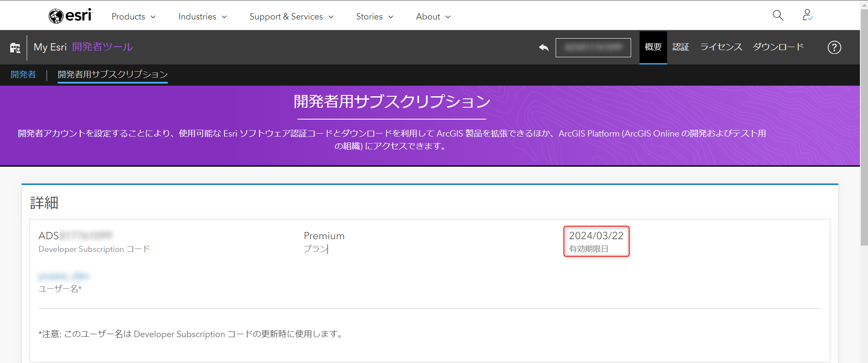Image resolution: width=868 pixels, height=363 pixels.
Task: Click the banner title 開発者用サブスクリプション
Action: [392, 101]
